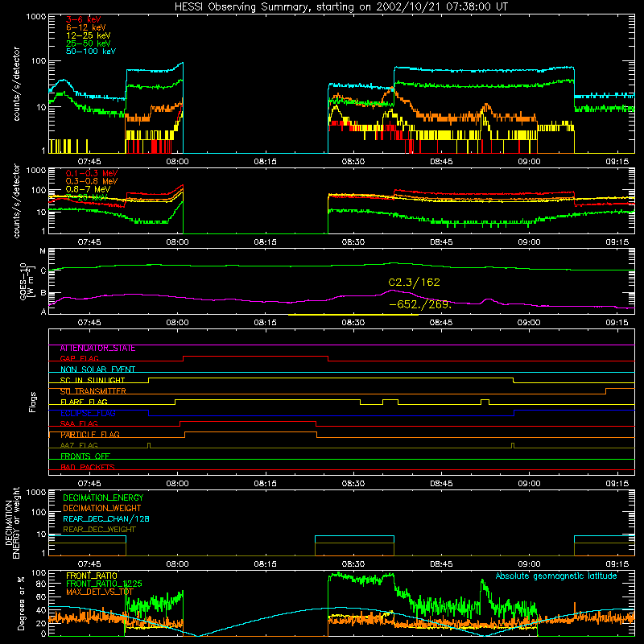Select the SC_TRANSMITTER flag label
The image size is (644, 644).
click(93, 391)
